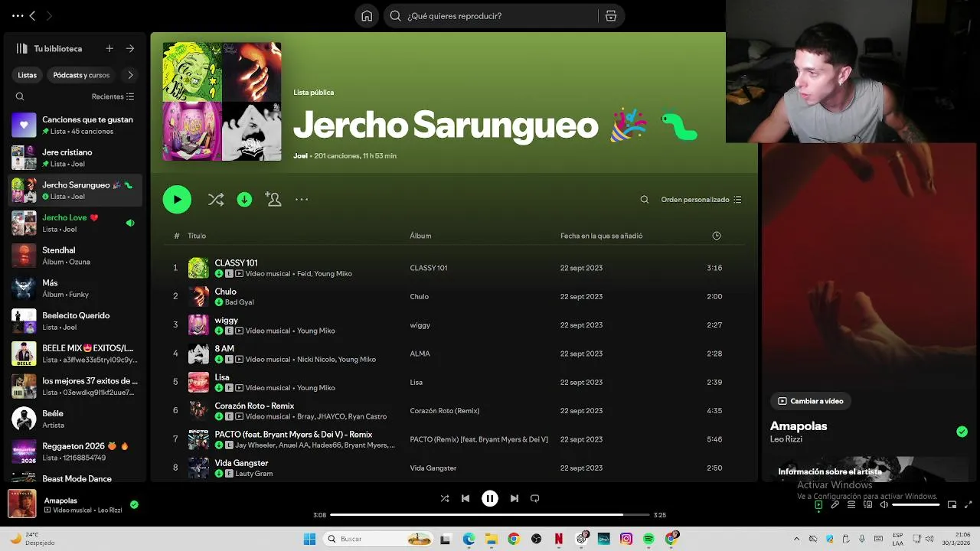
Task: Click the duration clock column header
Action: point(717,236)
